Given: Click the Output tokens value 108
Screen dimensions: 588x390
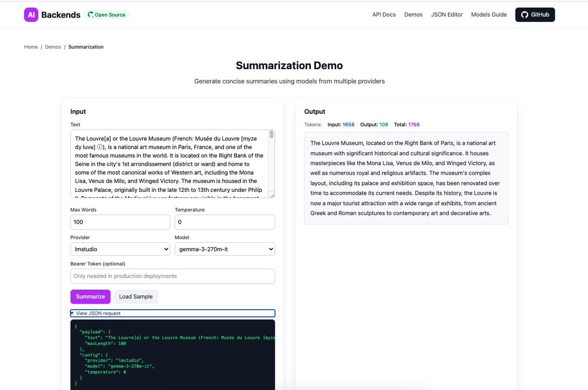Looking at the screenshot, I should click(384, 125).
